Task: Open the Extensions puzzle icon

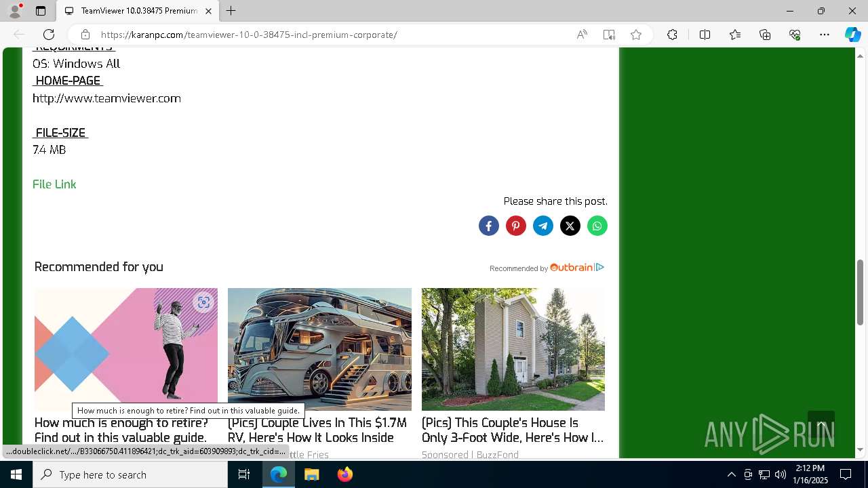Action: click(672, 35)
